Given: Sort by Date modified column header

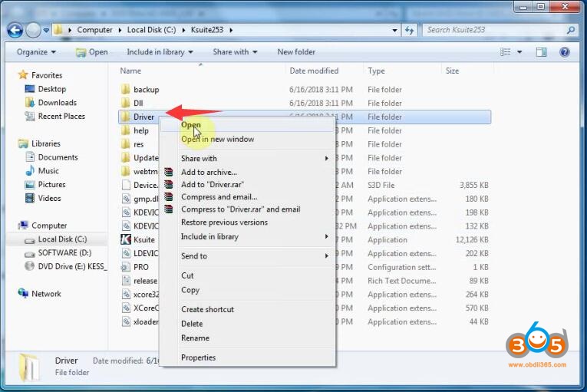Looking at the screenshot, I should pyautogui.click(x=314, y=71).
